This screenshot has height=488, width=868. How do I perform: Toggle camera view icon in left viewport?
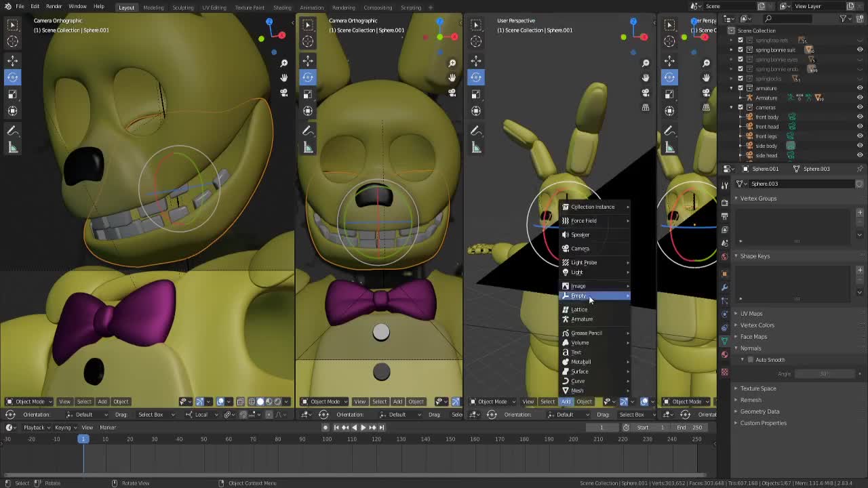(x=284, y=92)
